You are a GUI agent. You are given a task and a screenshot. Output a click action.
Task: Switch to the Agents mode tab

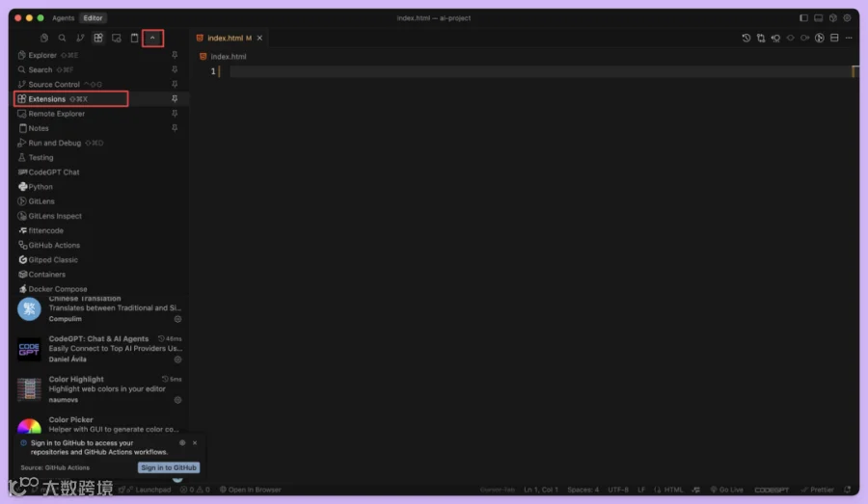point(63,18)
